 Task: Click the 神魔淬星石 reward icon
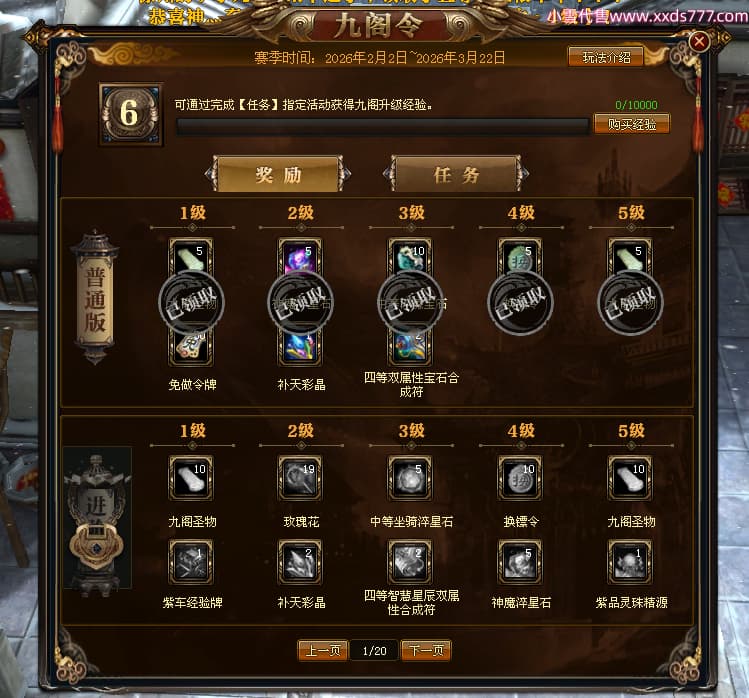tap(520, 562)
